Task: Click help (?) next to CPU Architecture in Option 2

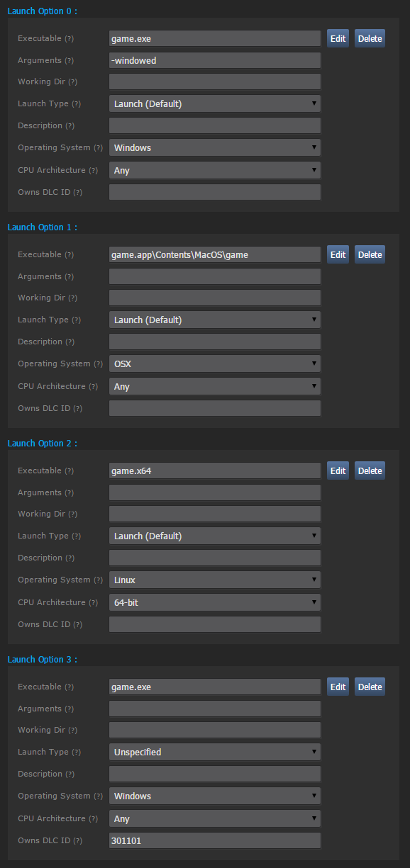Action: click(x=92, y=603)
